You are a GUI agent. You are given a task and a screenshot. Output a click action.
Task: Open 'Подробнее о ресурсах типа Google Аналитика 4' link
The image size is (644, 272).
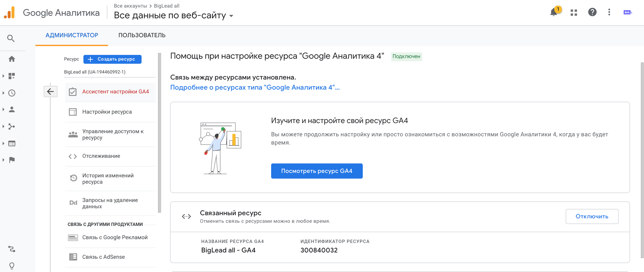coord(255,87)
